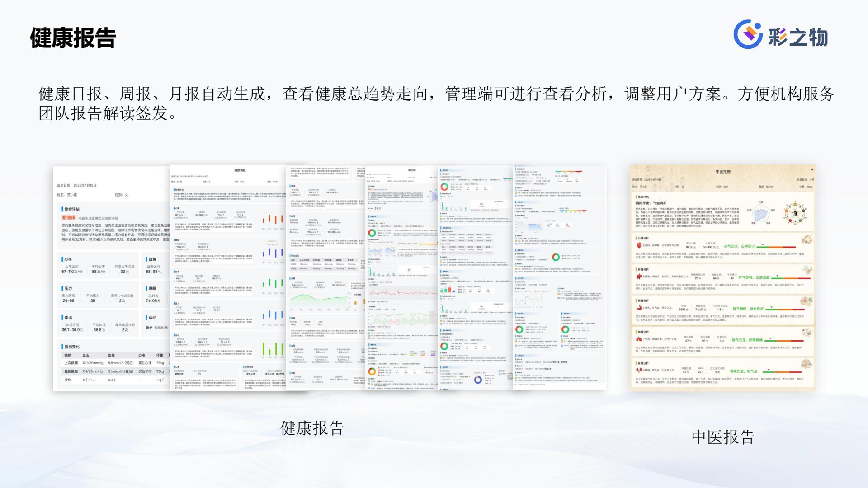Click the 亚健康 status text
The image size is (868, 488).
(x=69, y=218)
